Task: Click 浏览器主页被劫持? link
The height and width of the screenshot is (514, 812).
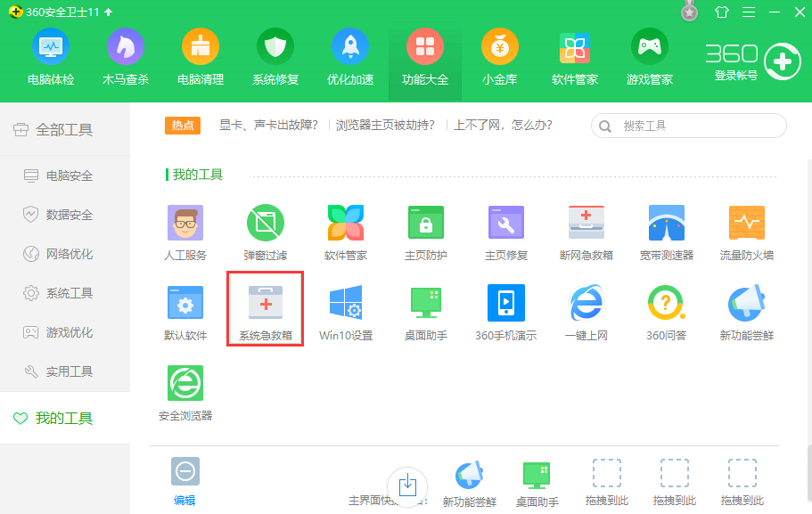Action: click(x=385, y=126)
